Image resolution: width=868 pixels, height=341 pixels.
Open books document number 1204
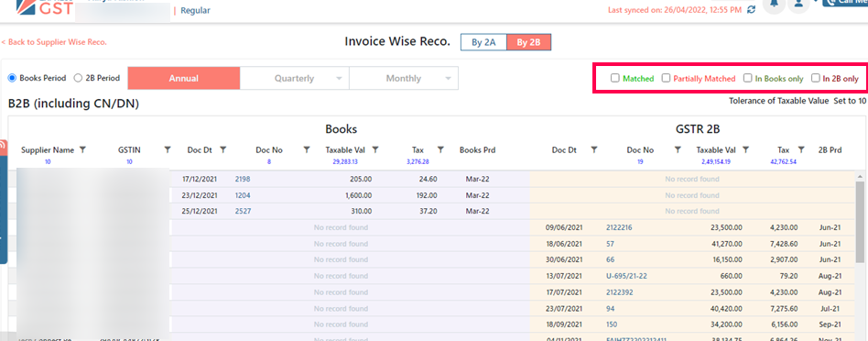click(243, 195)
